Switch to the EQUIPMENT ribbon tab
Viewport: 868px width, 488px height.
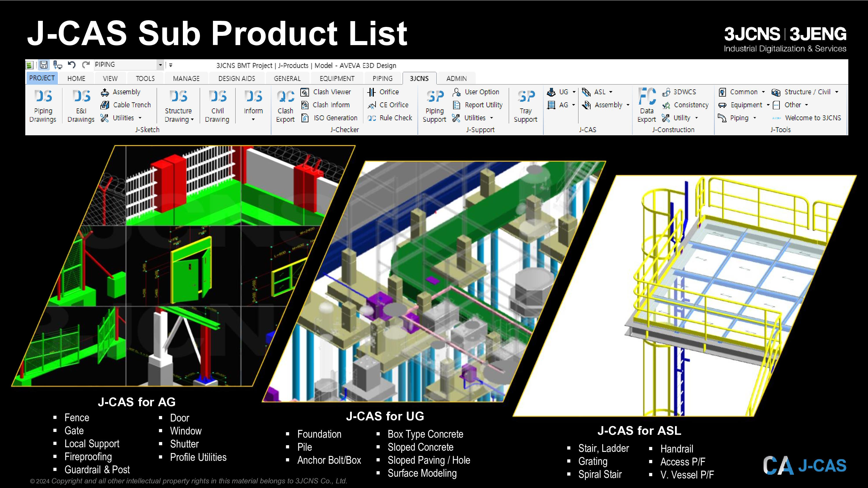click(x=337, y=78)
